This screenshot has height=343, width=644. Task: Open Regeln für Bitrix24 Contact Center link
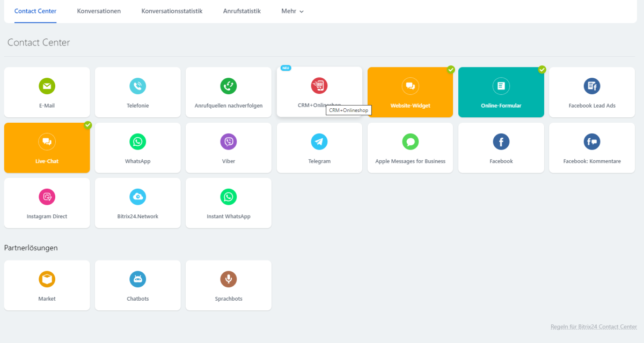click(594, 326)
